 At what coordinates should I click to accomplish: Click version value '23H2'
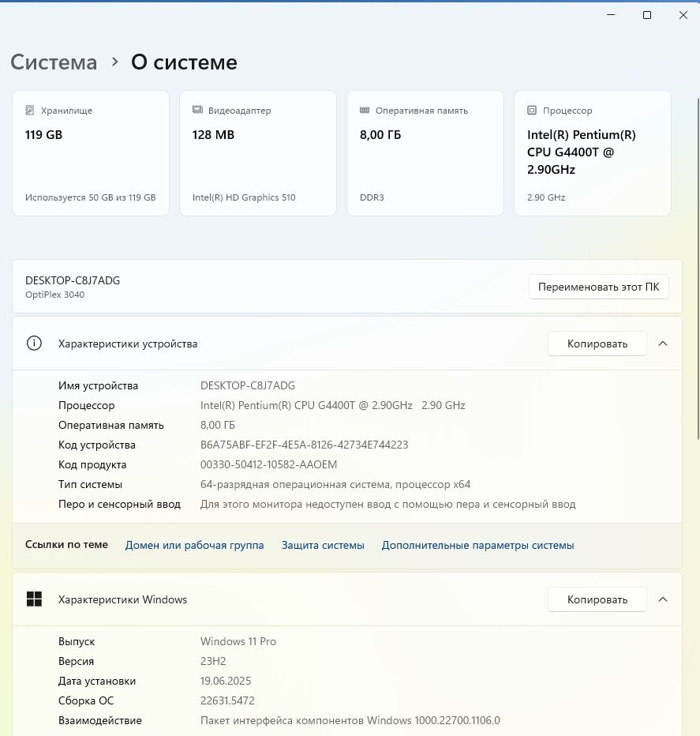coord(213,661)
